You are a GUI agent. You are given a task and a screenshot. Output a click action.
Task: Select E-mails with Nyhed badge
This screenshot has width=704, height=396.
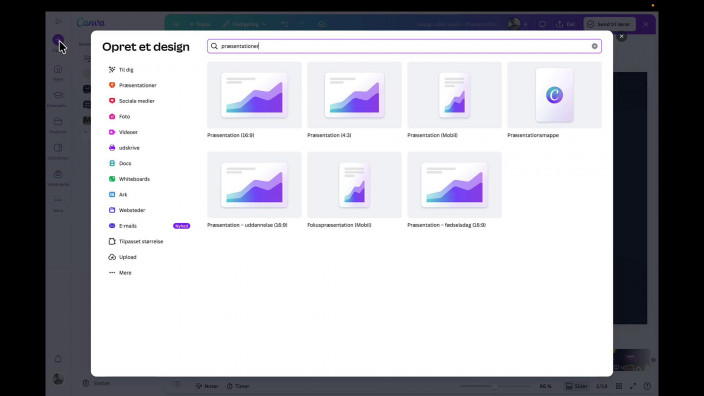click(149, 226)
